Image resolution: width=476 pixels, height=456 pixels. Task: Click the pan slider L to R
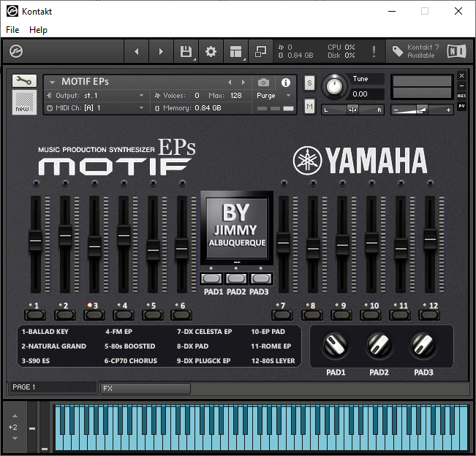pyautogui.click(x=352, y=110)
